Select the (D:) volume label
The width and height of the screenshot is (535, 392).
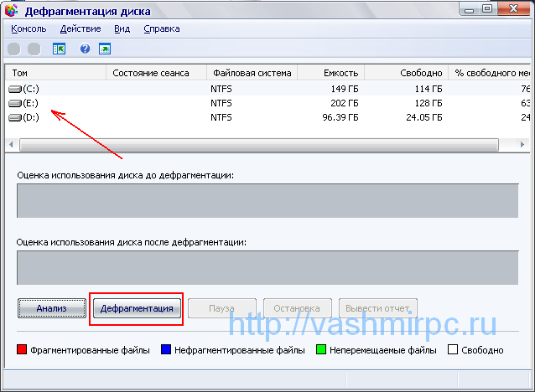[31, 118]
